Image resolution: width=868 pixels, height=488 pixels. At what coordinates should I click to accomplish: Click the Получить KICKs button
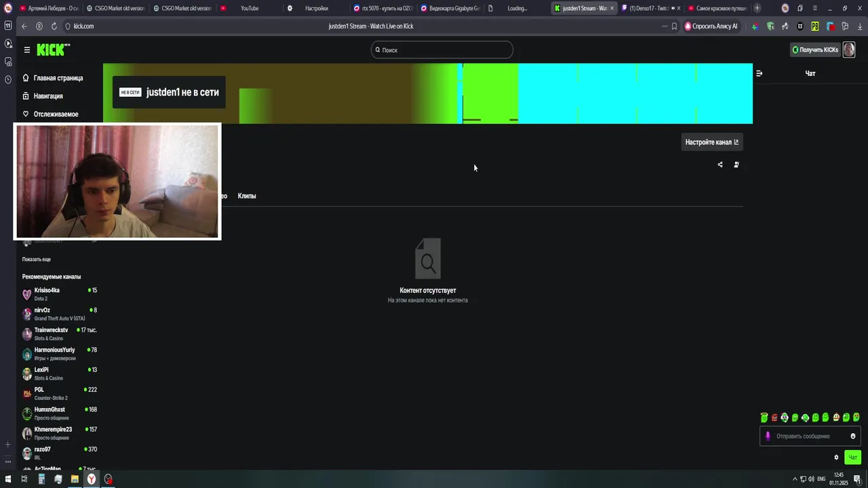(x=815, y=50)
